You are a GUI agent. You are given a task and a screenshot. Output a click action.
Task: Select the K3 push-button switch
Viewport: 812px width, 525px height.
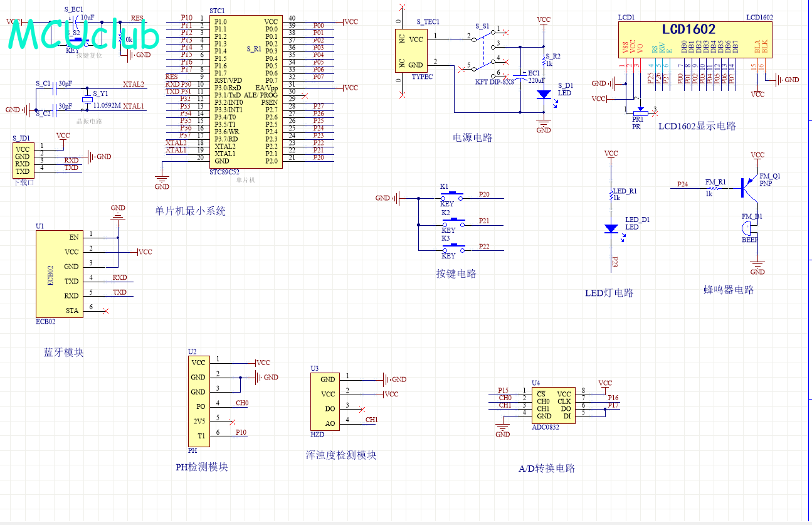pyautogui.click(x=451, y=249)
